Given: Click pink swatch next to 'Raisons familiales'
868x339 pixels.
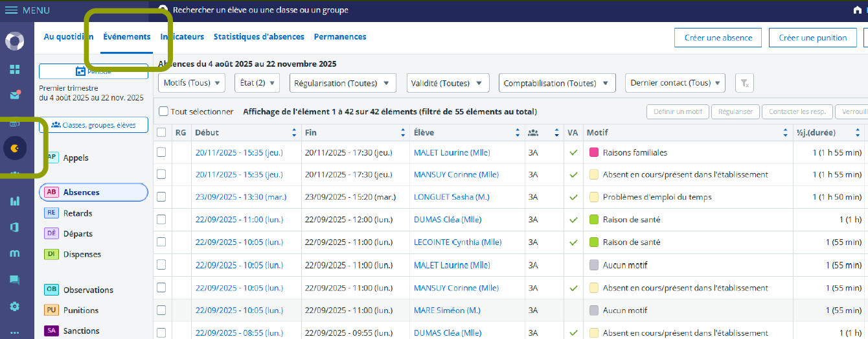Looking at the screenshot, I should click(594, 152).
